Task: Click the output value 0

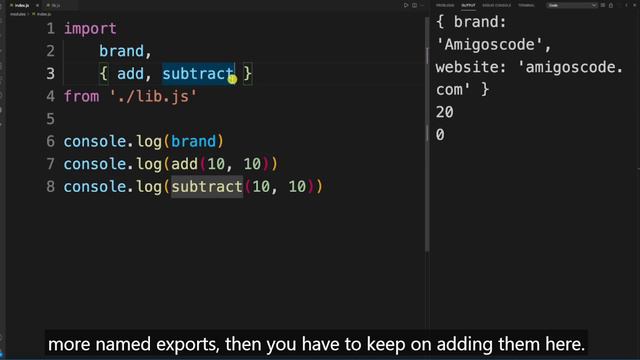Action: [x=440, y=135]
